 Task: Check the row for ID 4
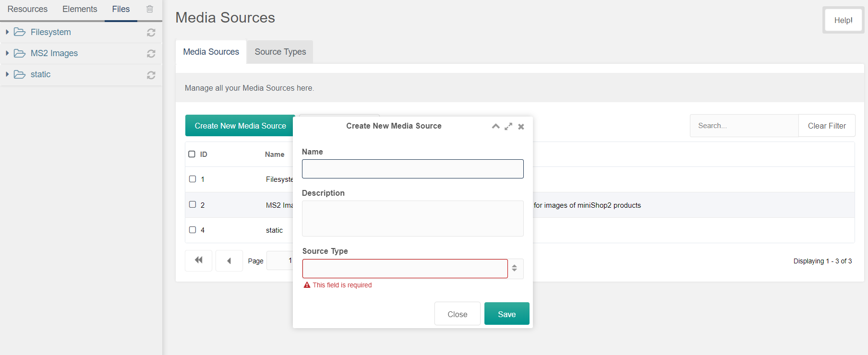193,230
